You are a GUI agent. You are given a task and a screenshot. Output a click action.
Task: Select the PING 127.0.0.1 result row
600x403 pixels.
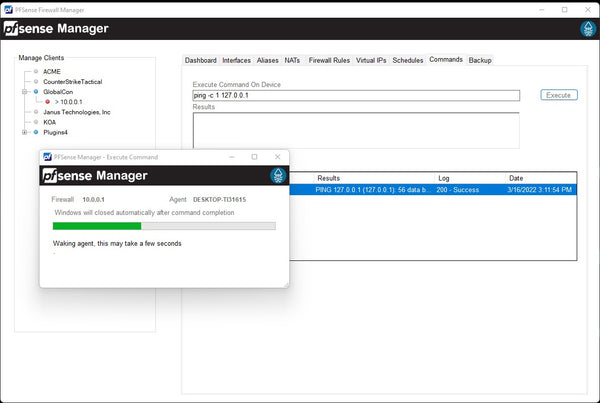click(432, 189)
